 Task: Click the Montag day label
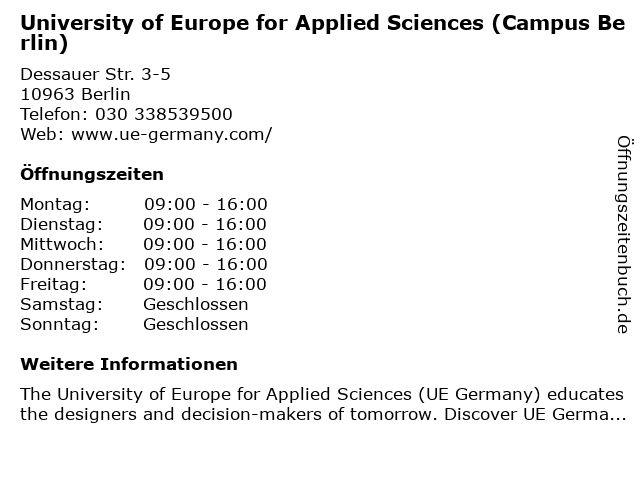(x=55, y=205)
